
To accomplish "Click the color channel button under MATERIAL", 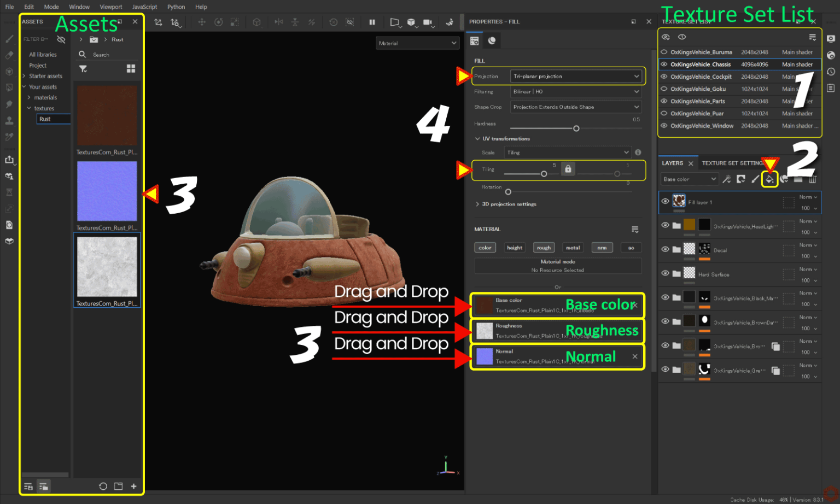I will (x=485, y=247).
